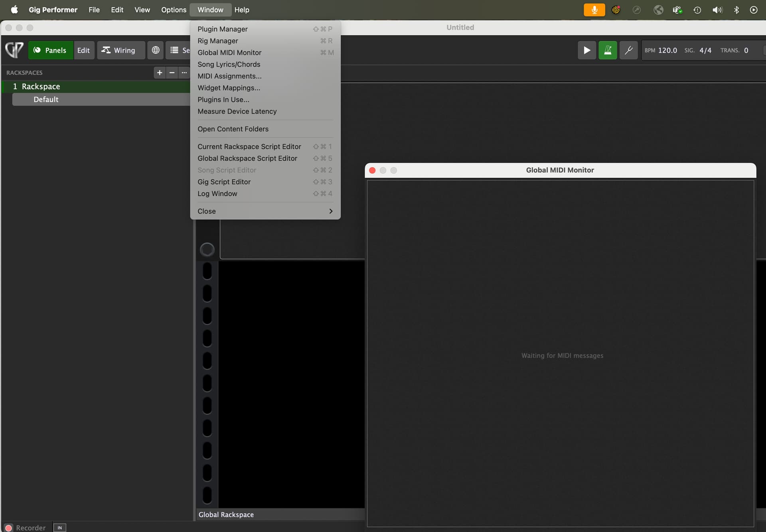Open the tuner fork icon

pyautogui.click(x=628, y=50)
